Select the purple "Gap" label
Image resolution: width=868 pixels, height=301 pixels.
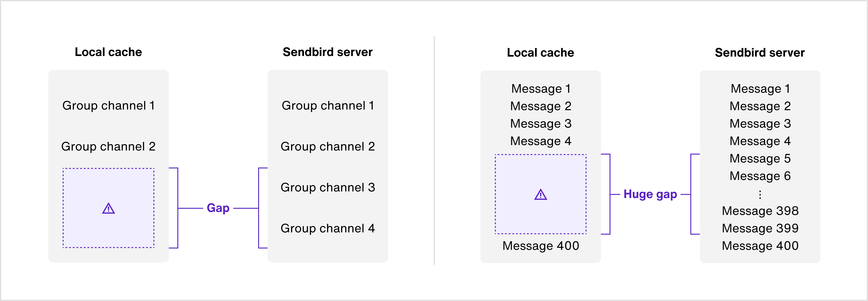click(x=218, y=208)
